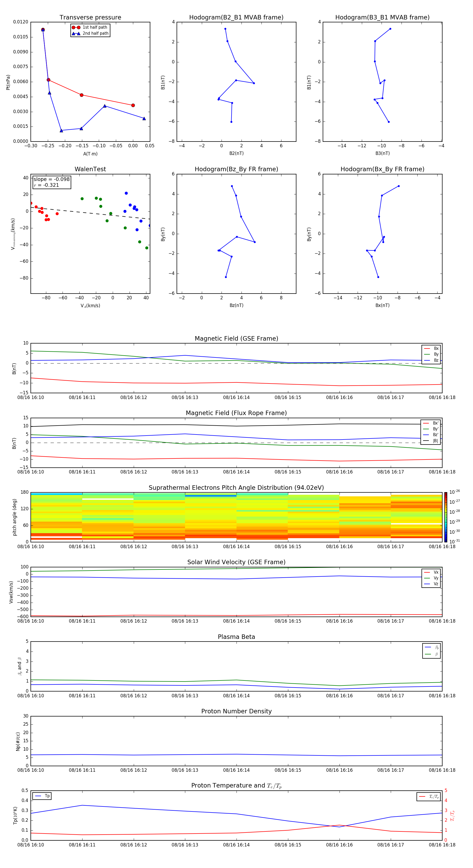Click '180' tick on pitch angle axis
Image resolution: width=473 pixels, height=868 pixels.
tap(25, 492)
